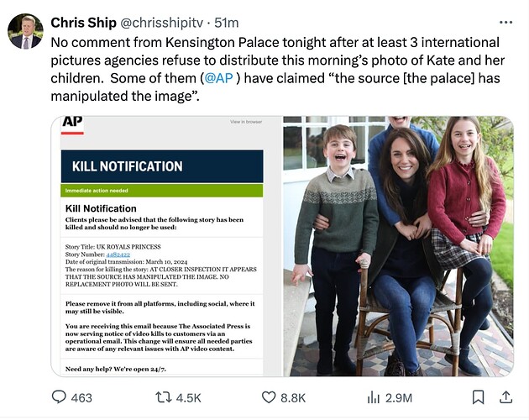529x420 pixels.
Task: Open the tweet's 51m timestamp link
Action: tap(228, 22)
